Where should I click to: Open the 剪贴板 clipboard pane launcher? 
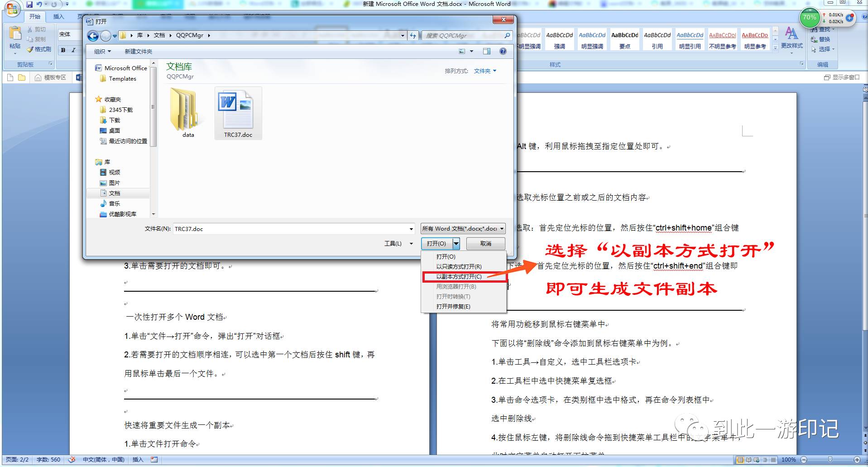tap(50, 64)
